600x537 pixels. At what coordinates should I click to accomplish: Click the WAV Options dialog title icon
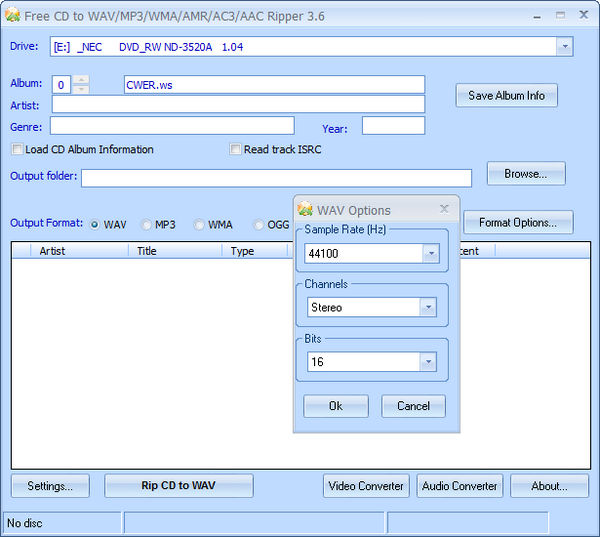[306, 210]
